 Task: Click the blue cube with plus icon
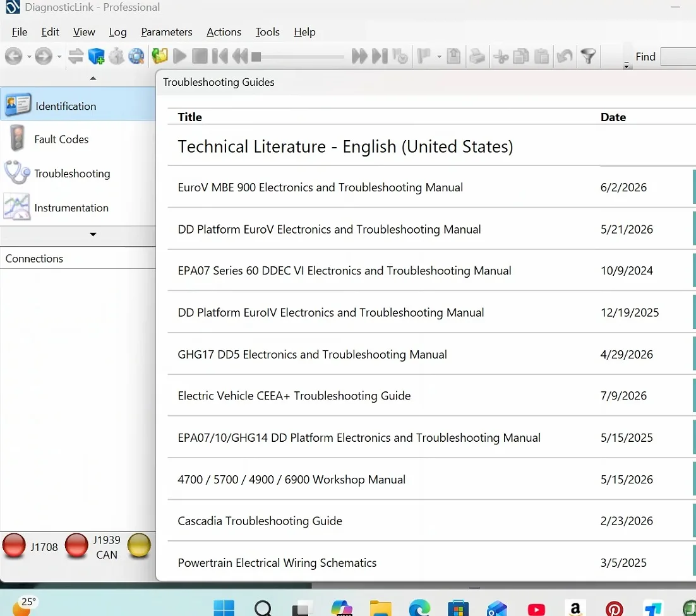(x=97, y=56)
